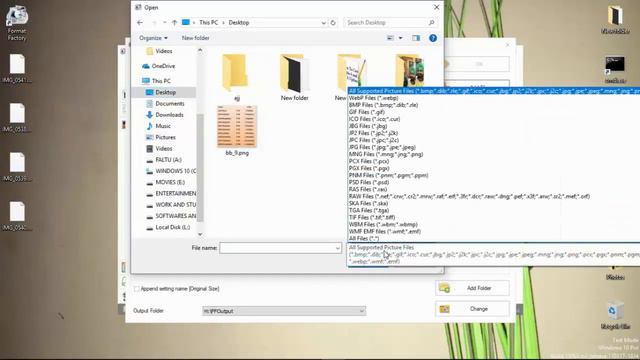The width and height of the screenshot is (640, 360).
Task: Click the Add Folder button
Action: click(472, 288)
